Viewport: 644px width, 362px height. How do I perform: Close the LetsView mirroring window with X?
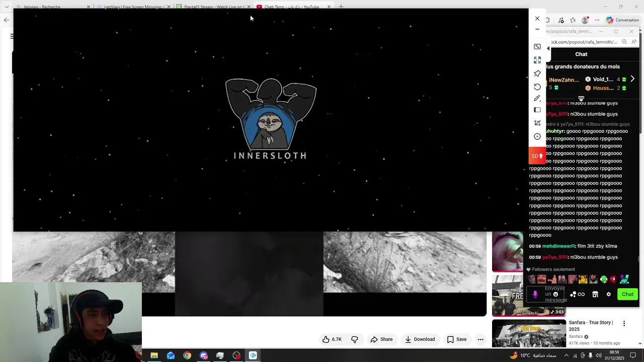click(x=537, y=19)
